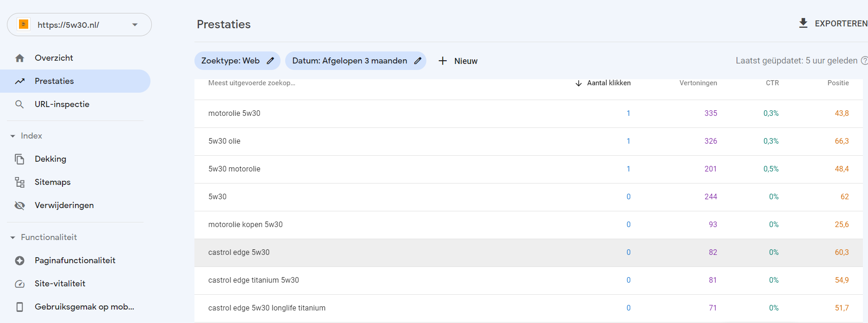Screen dimensions: 868x323
Task: Edit the Zoektype: Web filter pencil icon
Action: (x=270, y=61)
